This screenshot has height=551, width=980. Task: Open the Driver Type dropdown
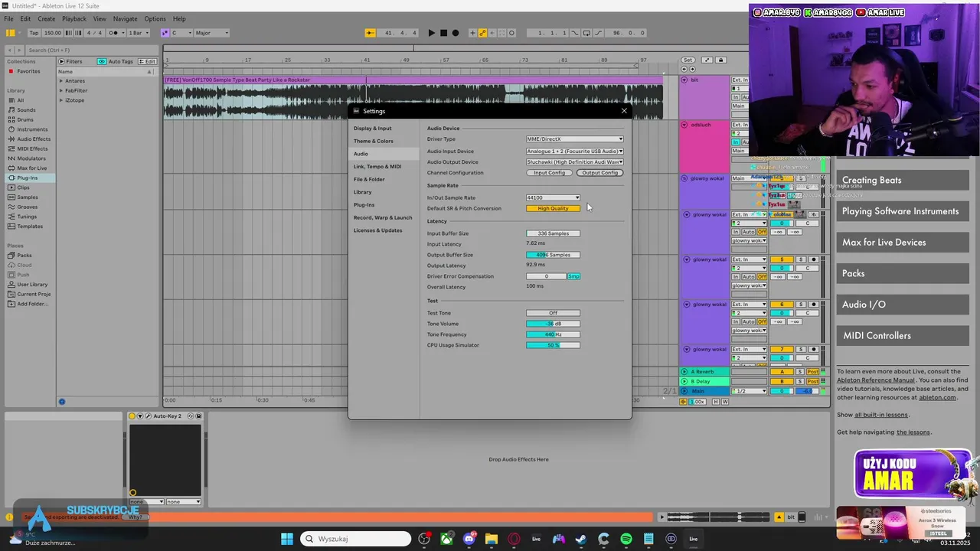[x=574, y=139]
